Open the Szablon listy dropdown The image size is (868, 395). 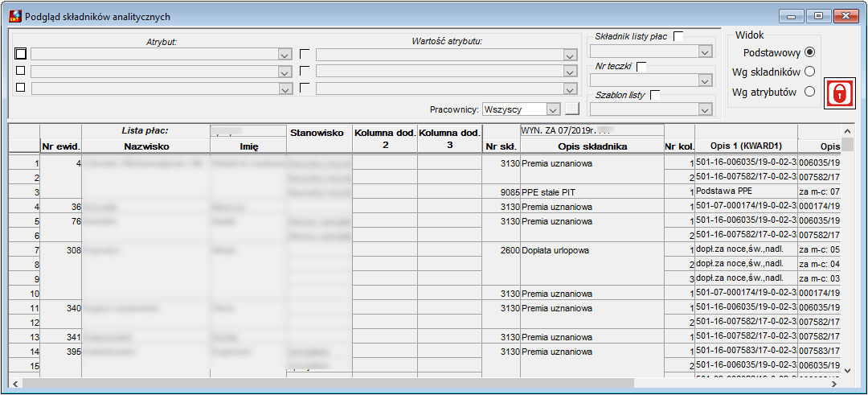tap(704, 109)
